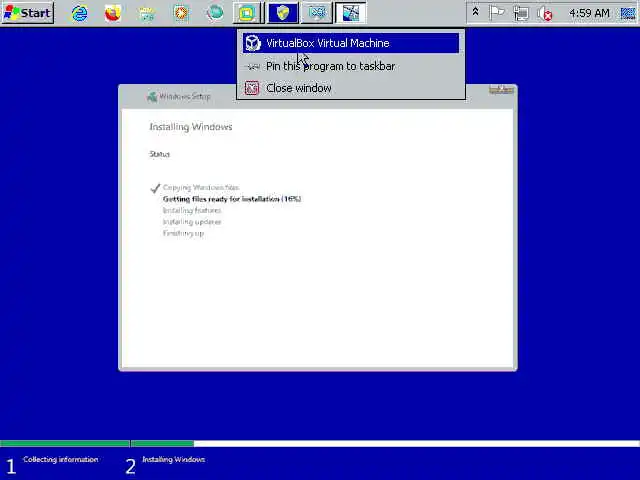Click step 2 'Installing Windows' label
The width and height of the screenshot is (640, 480).
click(x=173, y=460)
